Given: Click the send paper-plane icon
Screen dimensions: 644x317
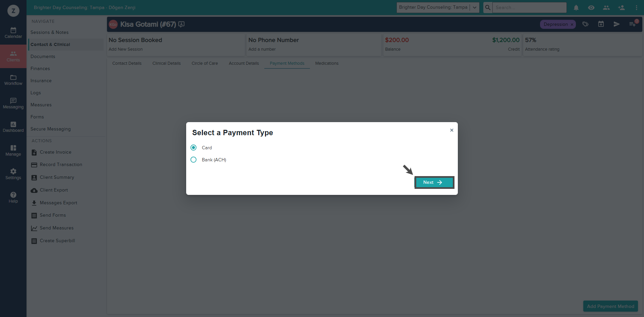Looking at the screenshot, I should pyautogui.click(x=616, y=24).
